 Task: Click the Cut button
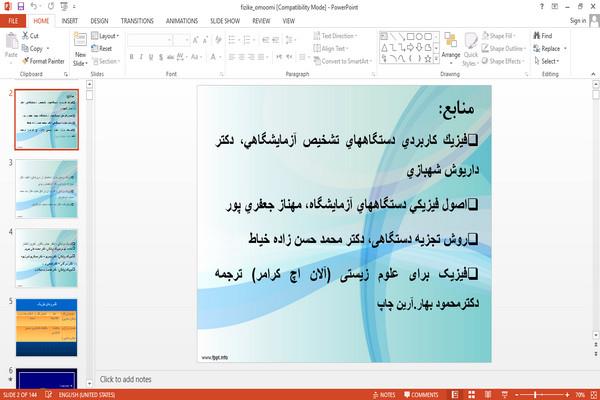pyautogui.click(x=30, y=36)
